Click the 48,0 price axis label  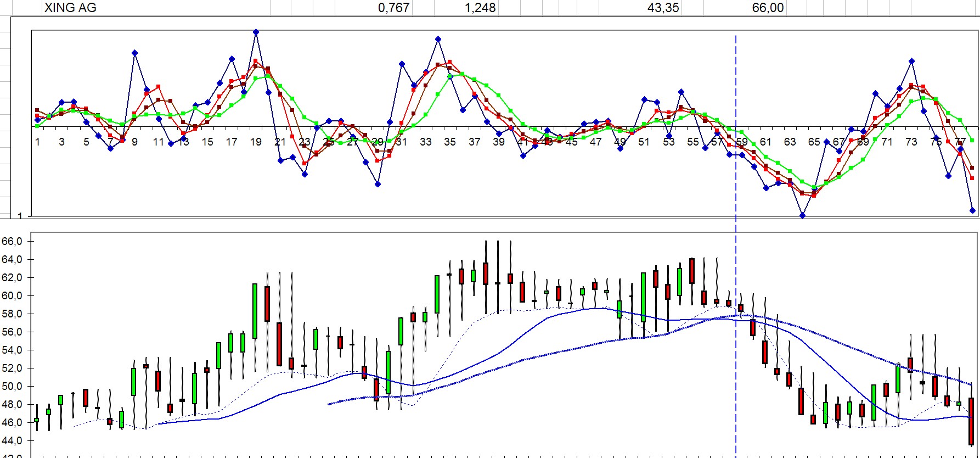12,404
